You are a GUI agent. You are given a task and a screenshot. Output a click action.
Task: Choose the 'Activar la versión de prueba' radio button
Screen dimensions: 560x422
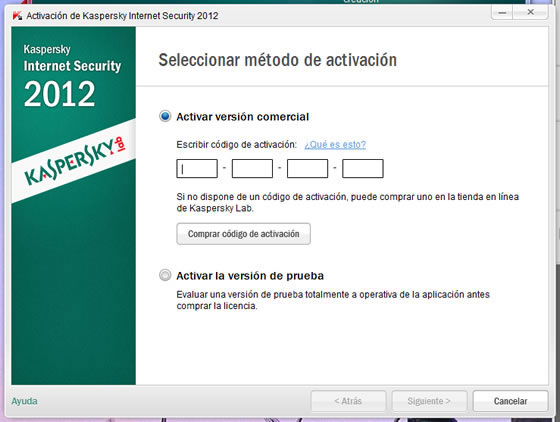click(x=165, y=275)
